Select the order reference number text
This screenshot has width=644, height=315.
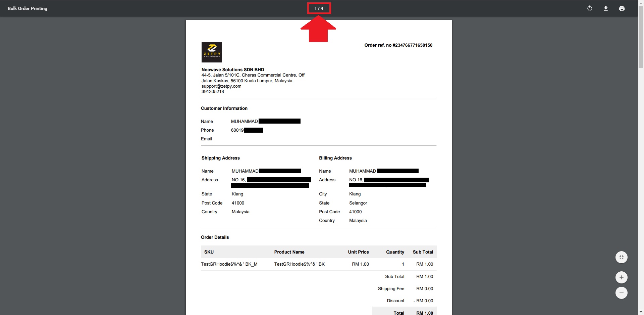pyautogui.click(x=398, y=45)
